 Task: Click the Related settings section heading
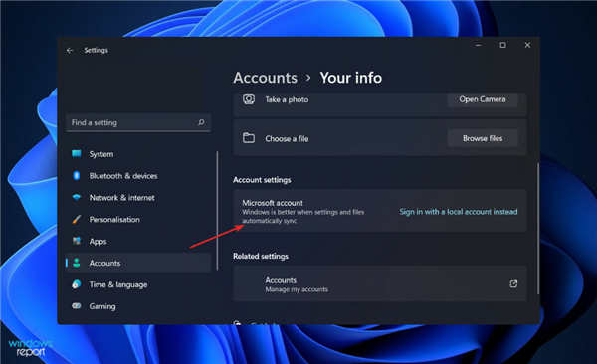point(261,256)
